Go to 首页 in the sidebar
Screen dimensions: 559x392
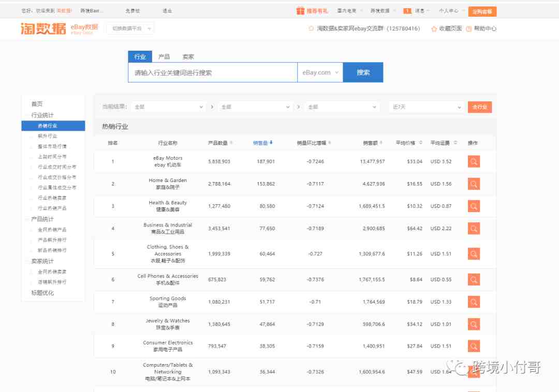click(x=37, y=104)
